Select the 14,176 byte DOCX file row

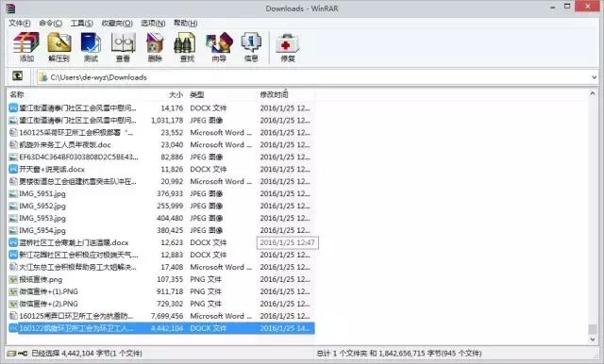click(x=161, y=108)
